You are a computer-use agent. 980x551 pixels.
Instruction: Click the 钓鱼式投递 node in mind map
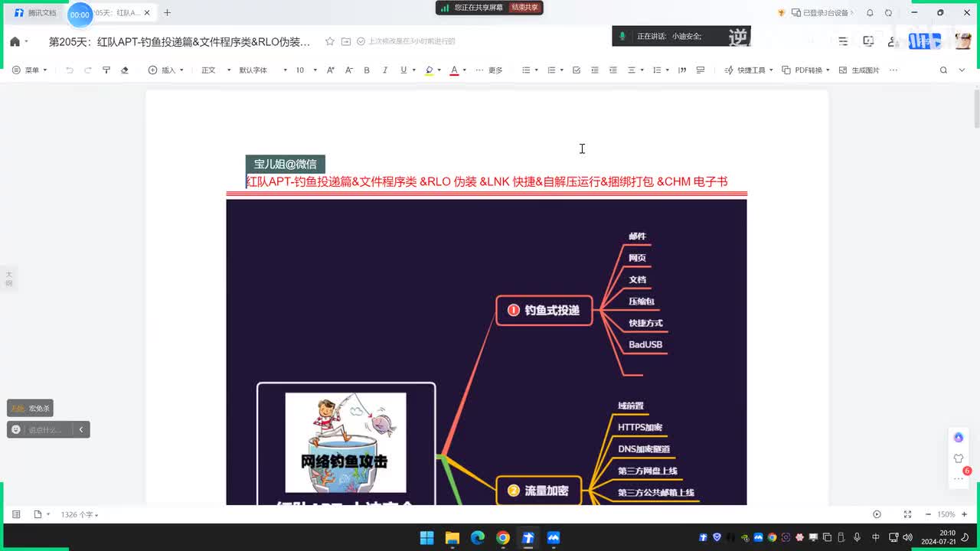544,310
